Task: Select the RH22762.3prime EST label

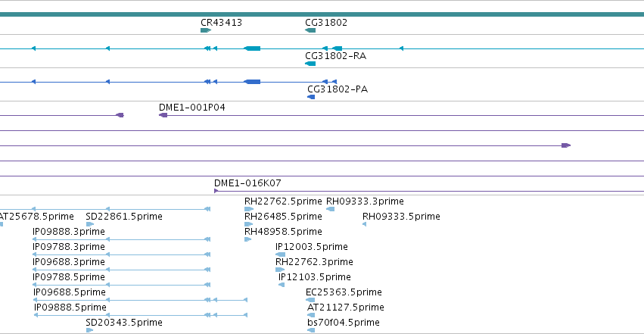Action: pyautogui.click(x=314, y=262)
